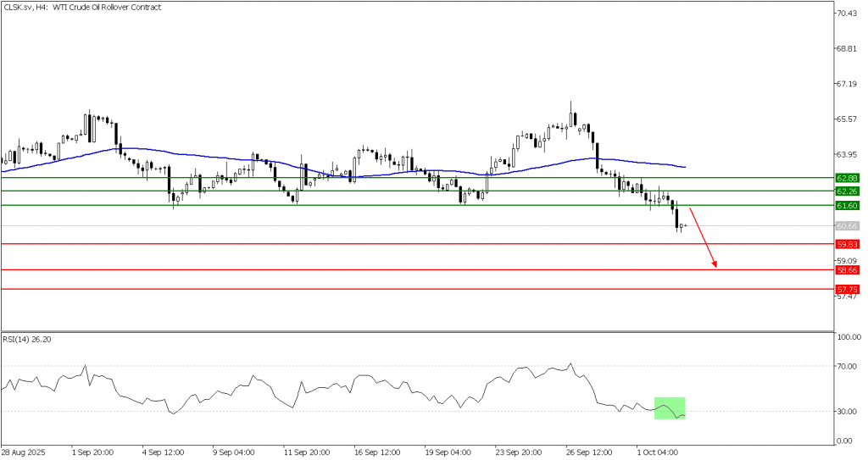Select the 1 Oct 04:00 time label

point(658,452)
